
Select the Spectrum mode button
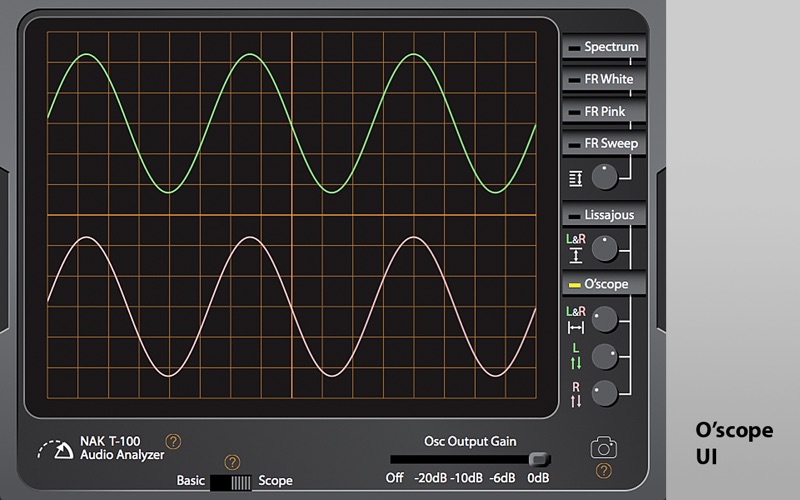pos(604,46)
